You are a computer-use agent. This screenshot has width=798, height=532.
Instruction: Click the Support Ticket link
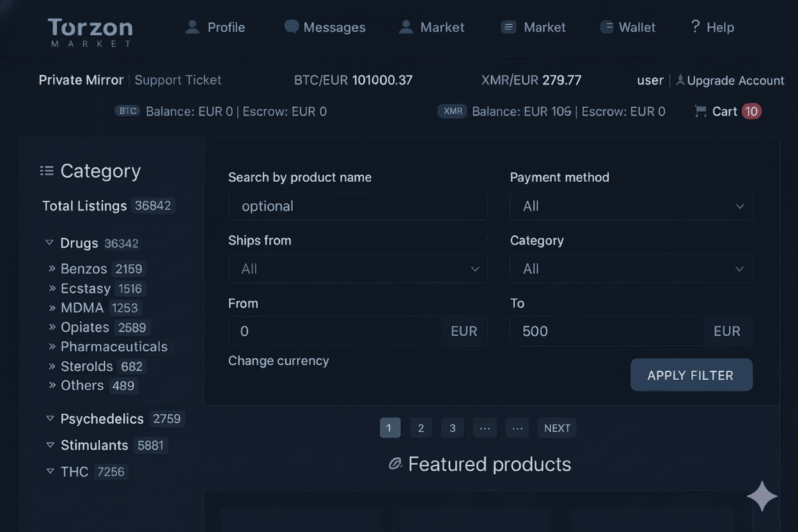coord(178,80)
